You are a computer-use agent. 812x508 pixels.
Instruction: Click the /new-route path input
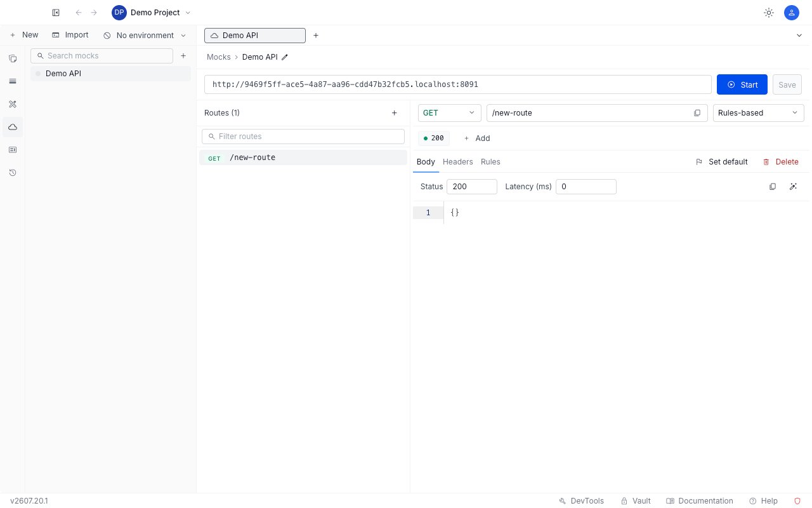(x=597, y=113)
